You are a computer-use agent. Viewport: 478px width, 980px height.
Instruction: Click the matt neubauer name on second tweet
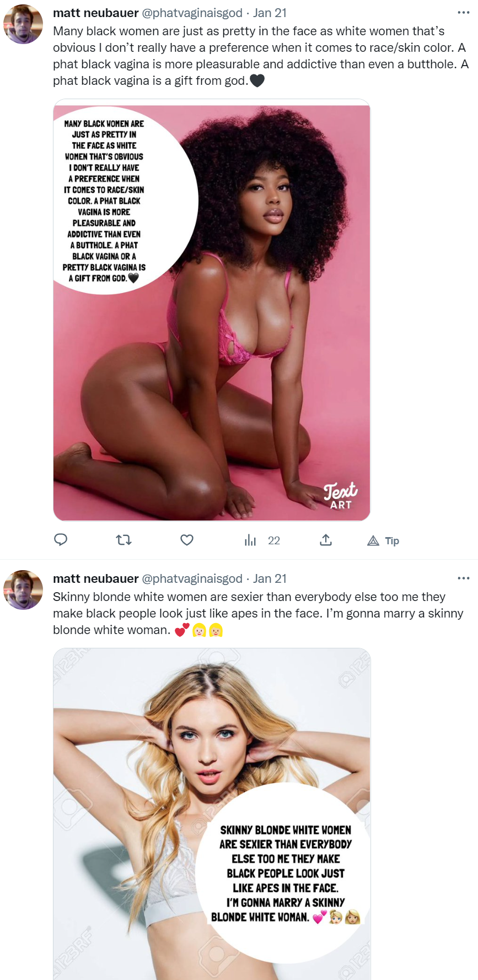(96, 578)
